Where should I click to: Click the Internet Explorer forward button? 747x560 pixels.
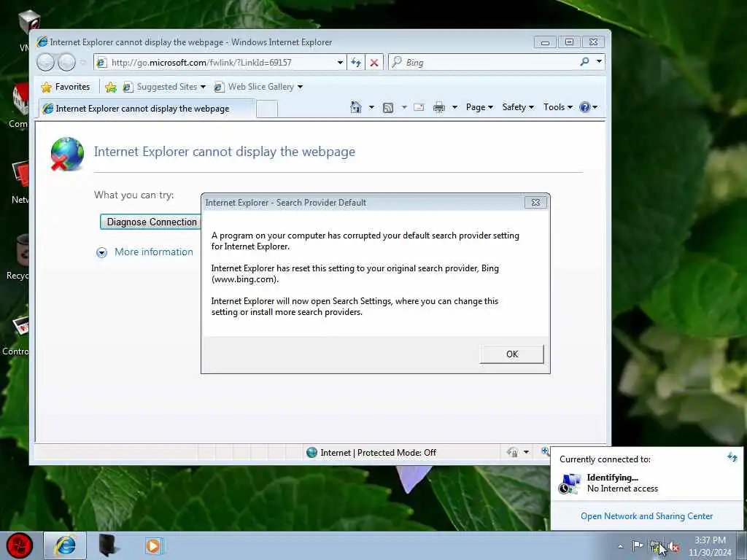point(66,63)
